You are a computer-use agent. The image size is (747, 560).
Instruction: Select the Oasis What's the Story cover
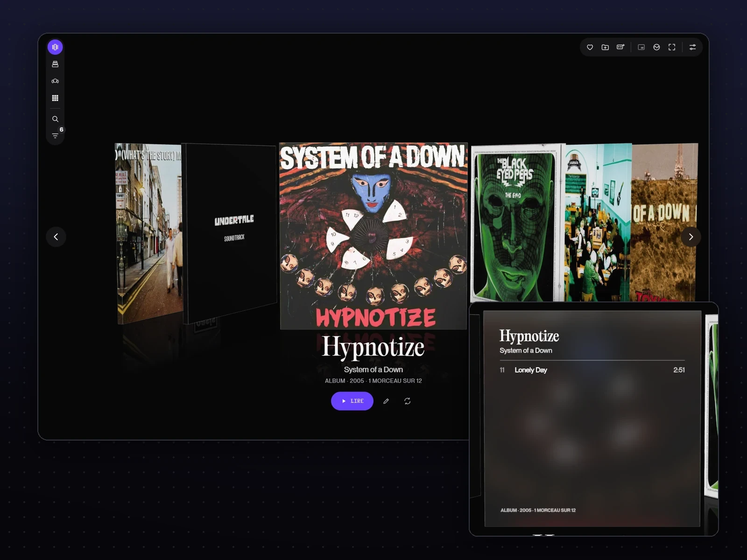[x=148, y=233]
